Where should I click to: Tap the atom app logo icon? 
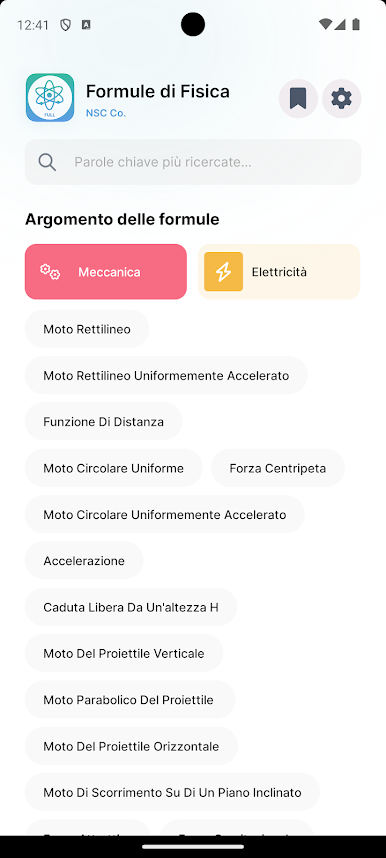(x=50, y=97)
